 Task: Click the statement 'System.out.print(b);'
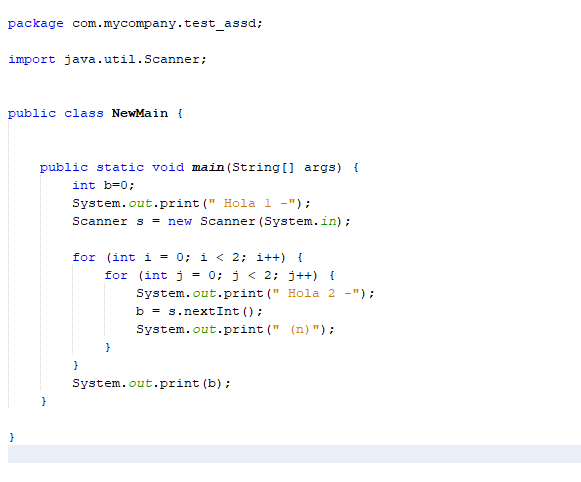(x=151, y=383)
